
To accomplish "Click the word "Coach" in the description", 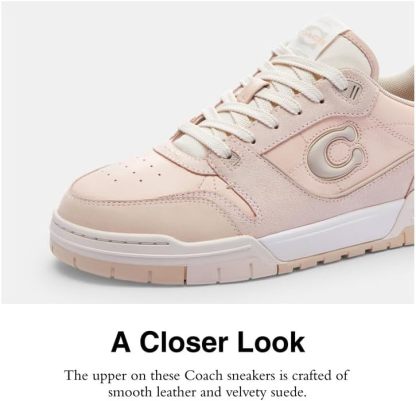I will [204, 376].
